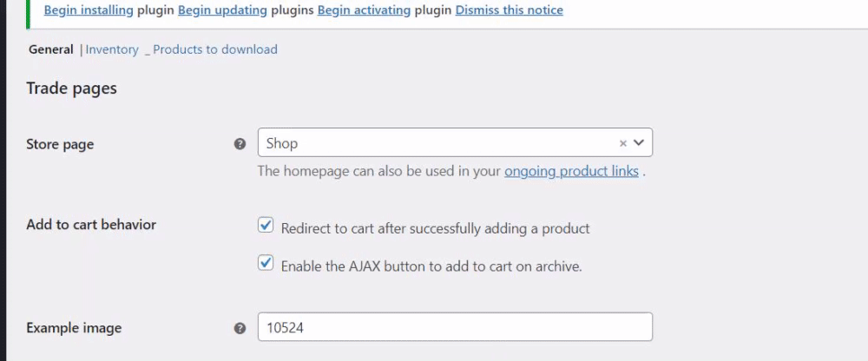Click the help icon beside Example image
The image size is (868, 361).
(x=240, y=328)
